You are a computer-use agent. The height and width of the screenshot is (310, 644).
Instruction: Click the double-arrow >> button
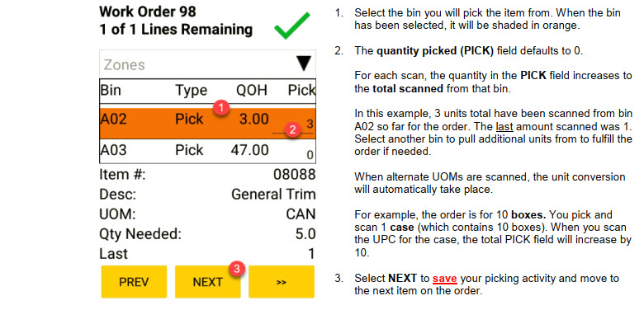tap(282, 282)
